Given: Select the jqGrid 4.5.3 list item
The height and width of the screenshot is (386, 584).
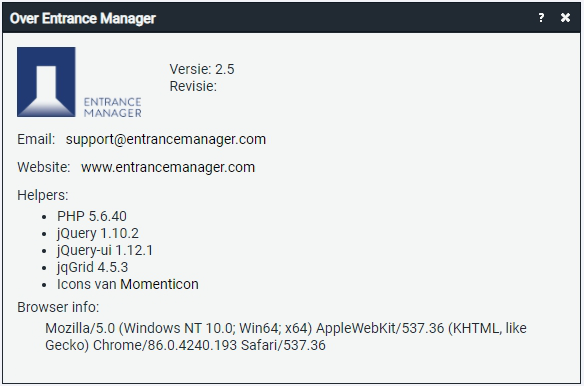Looking at the screenshot, I should pyautogui.click(x=92, y=268).
